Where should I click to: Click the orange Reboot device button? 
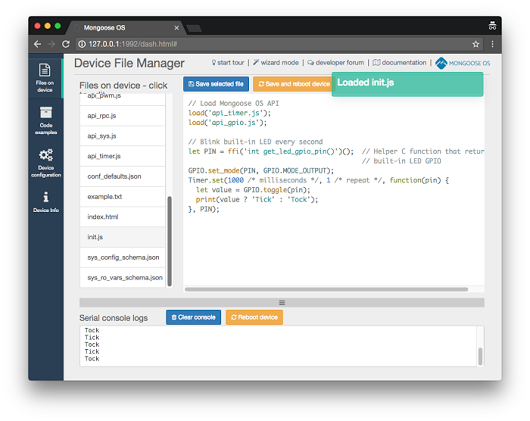coord(254,317)
